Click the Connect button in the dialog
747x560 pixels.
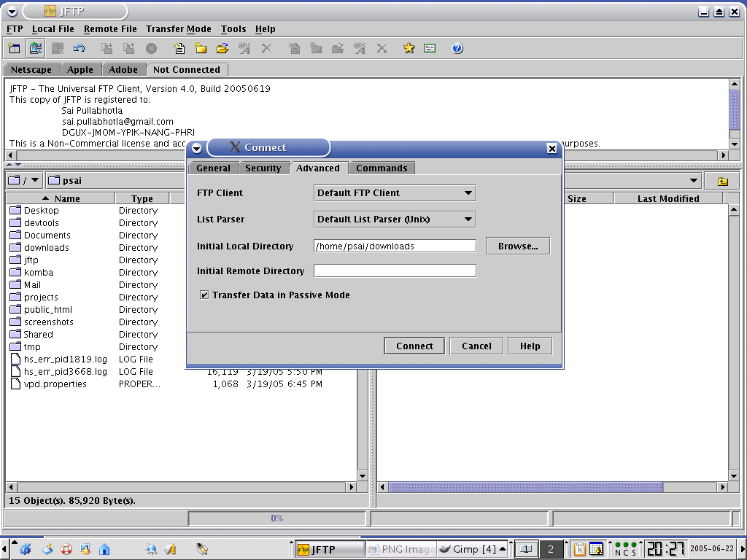click(414, 346)
